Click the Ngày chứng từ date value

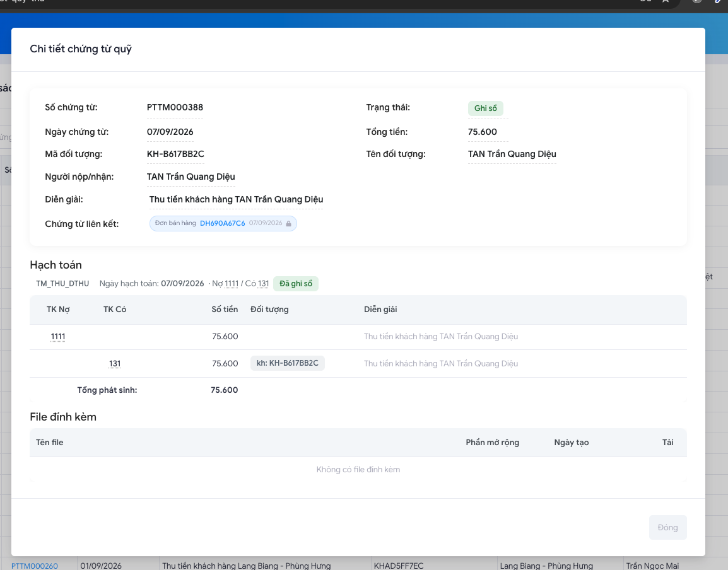(x=170, y=132)
